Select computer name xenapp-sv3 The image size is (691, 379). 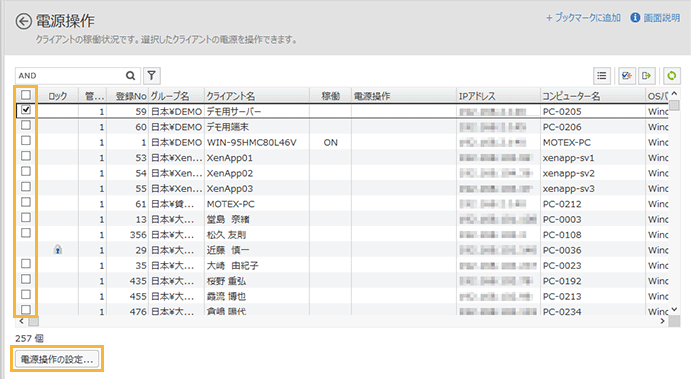[593, 189]
